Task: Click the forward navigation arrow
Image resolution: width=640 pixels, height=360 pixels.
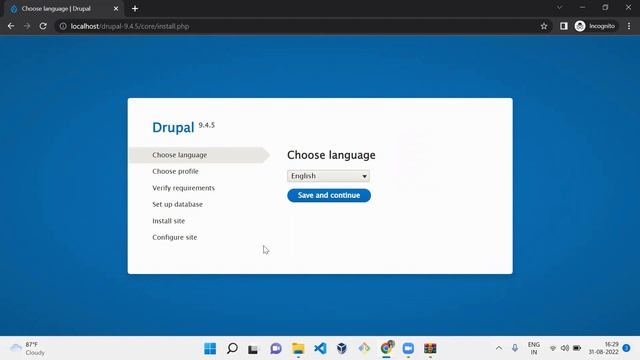Action: [x=27, y=26]
